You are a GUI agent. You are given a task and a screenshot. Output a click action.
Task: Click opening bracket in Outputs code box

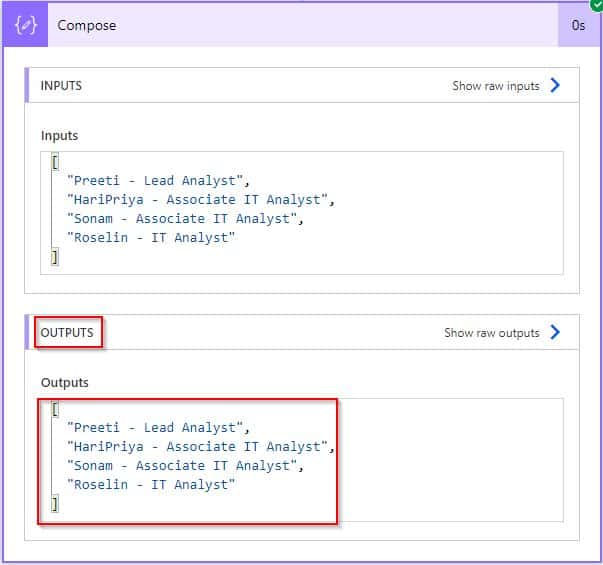(x=55, y=408)
